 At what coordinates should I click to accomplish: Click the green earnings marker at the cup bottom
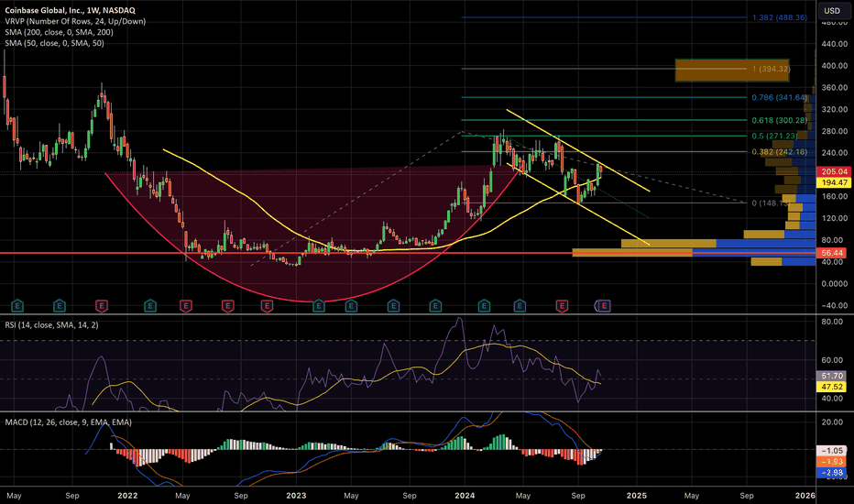tap(319, 306)
